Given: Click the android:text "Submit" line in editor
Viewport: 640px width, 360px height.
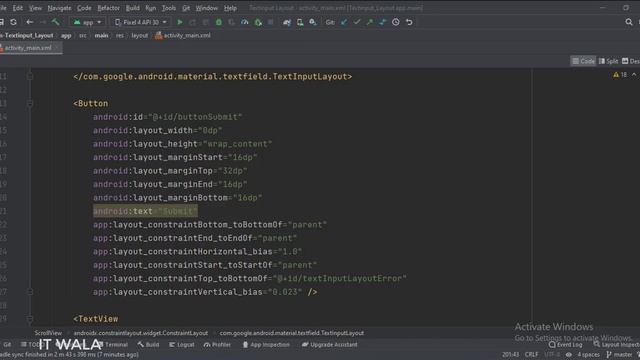Looking at the screenshot, I should point(145,211).
